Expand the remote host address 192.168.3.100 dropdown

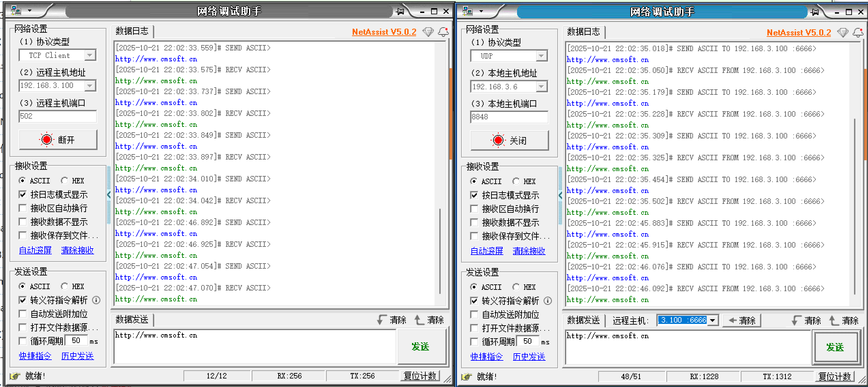point(89,86)
